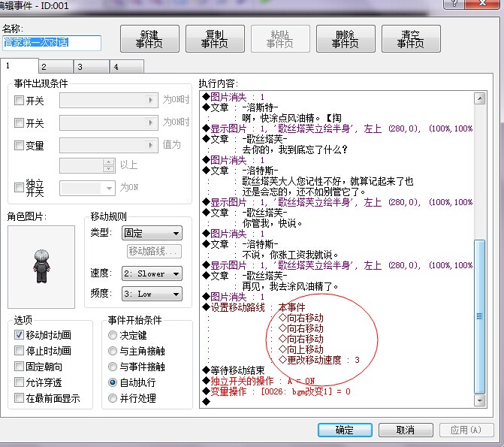Click the command list scroll-down arrow
504x447 pixels.
[x=479, y=400]
